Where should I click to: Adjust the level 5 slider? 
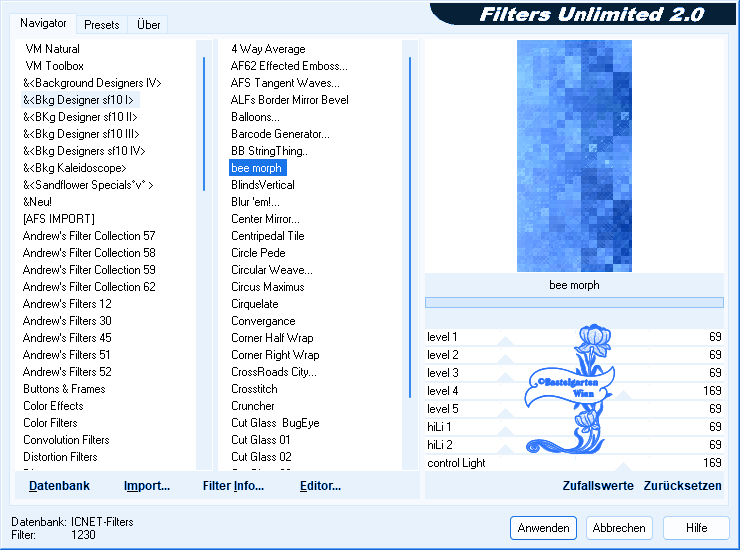574,409
